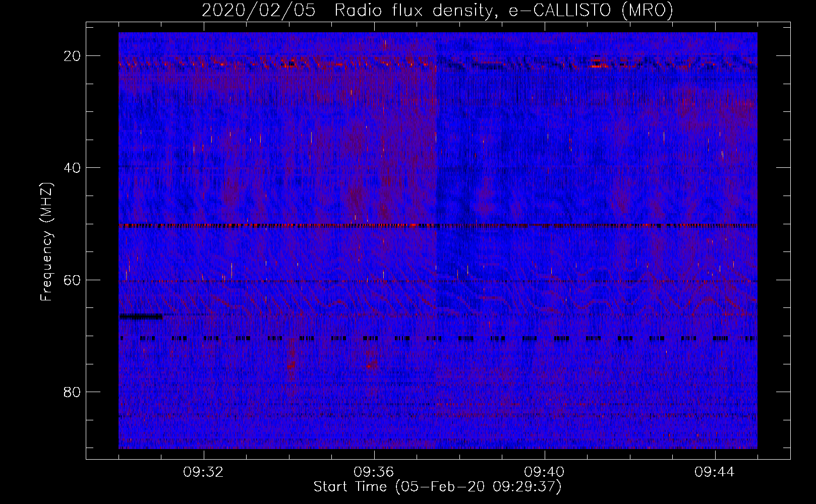The width and height of the screenshot is (816, 504).
Task: Click the frequency tick label "20"
Action: [73, 55]
